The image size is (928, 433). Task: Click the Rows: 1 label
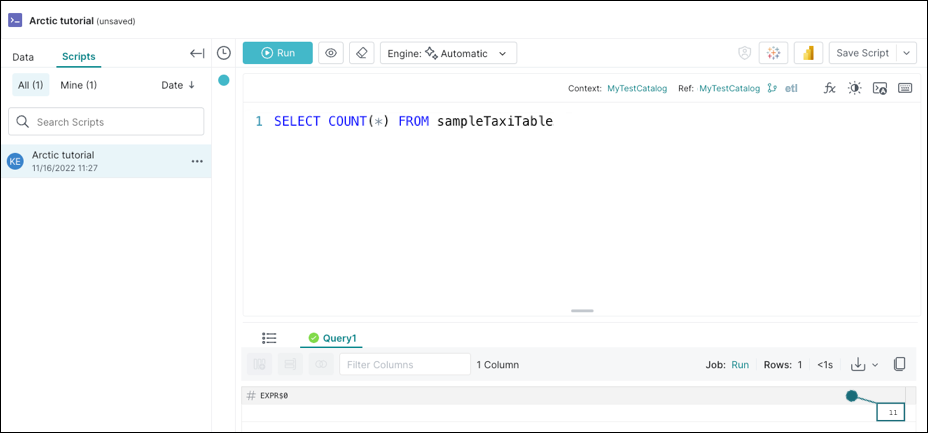click(x=783, y=365)
